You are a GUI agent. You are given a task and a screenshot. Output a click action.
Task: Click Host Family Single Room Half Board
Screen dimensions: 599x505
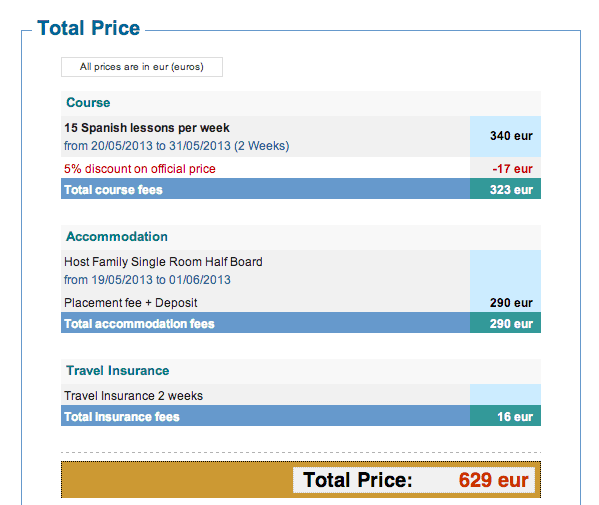[x=163, y=262]
